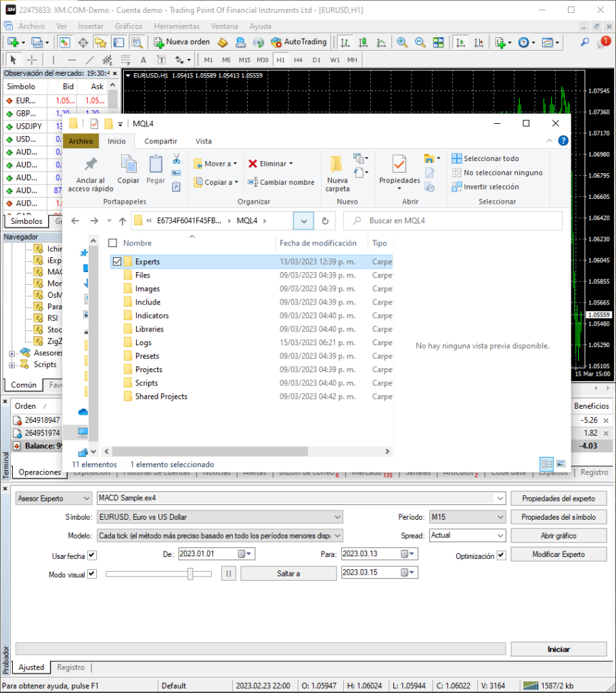The height and width of the screenshot is (693, 616).
Task: Select the crosshair cursor tool
Action: coord(32,60)
